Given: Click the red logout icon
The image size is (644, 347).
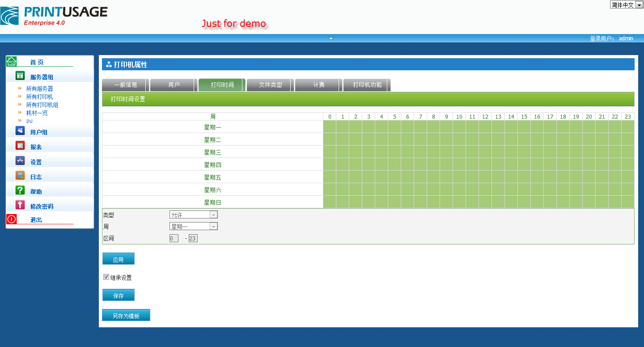Looking at the screenshot, I should click(x=12, y=219).
